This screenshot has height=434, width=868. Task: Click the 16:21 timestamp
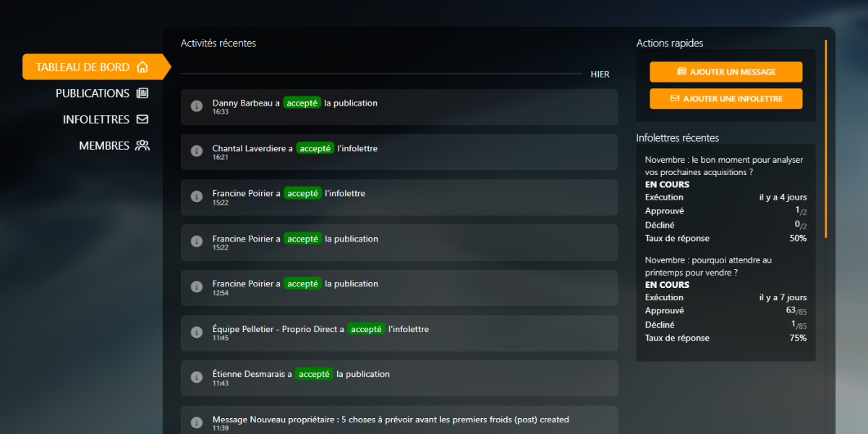click(x=221, y=157)
